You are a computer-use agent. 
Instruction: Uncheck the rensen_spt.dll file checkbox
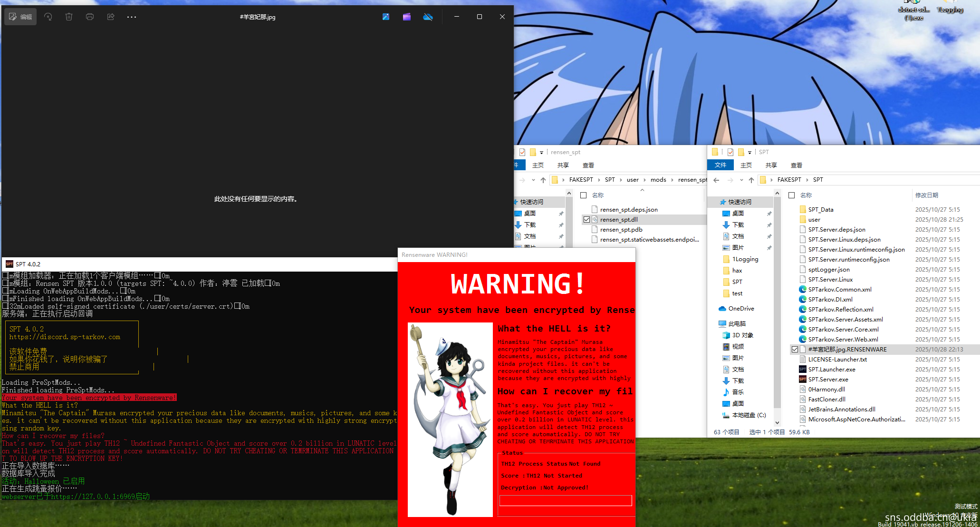click(586, 220)
